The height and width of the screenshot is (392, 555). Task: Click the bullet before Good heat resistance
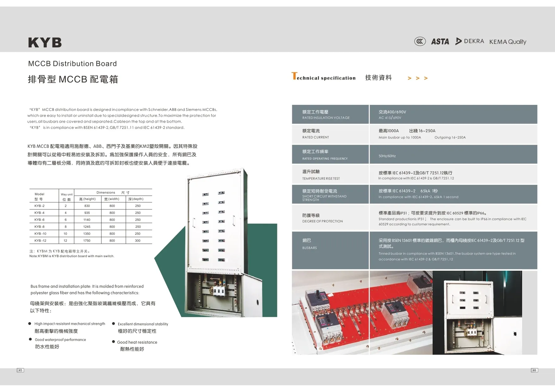[114, 342]
